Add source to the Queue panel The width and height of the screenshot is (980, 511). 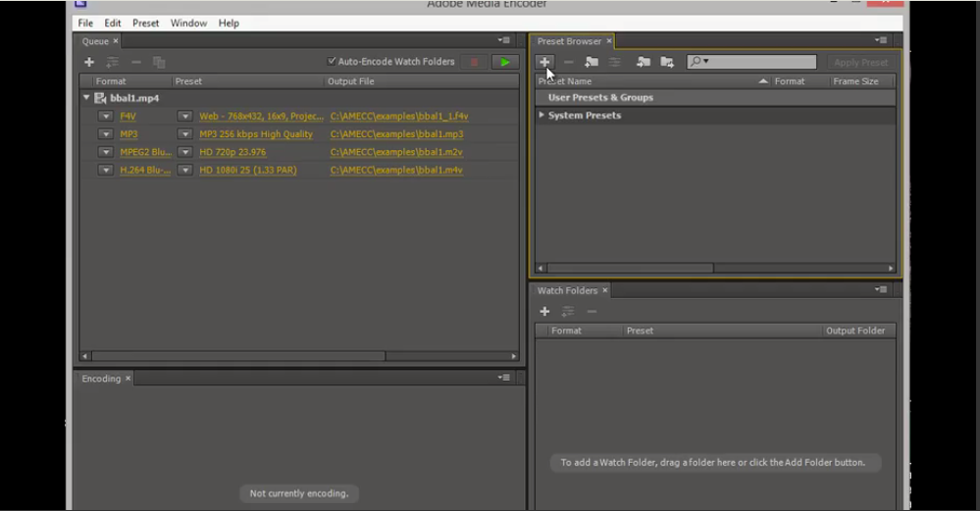click(x=89, y=62)
